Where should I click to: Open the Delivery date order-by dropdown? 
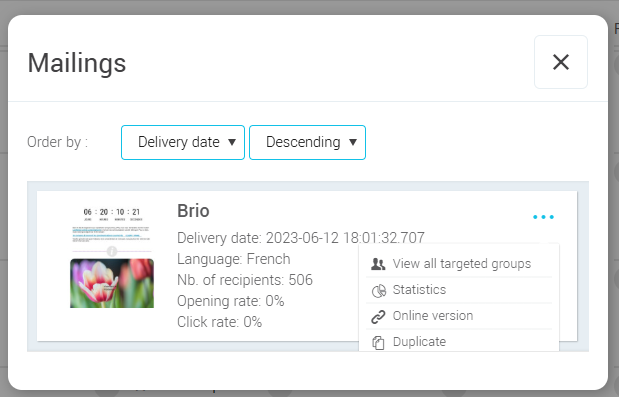click(183, 142)
